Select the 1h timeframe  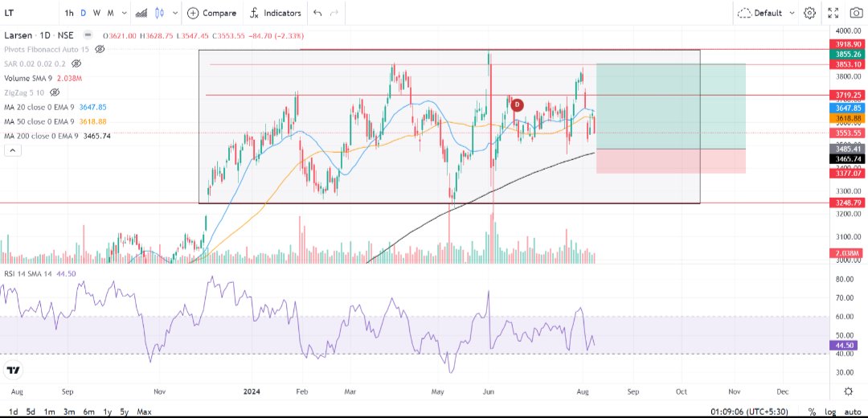(x=68, y=13)
